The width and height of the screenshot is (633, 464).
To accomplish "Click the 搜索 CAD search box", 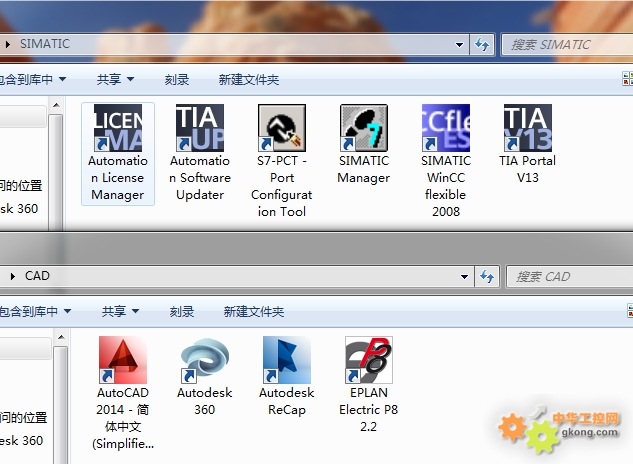I will click(570, 277).
